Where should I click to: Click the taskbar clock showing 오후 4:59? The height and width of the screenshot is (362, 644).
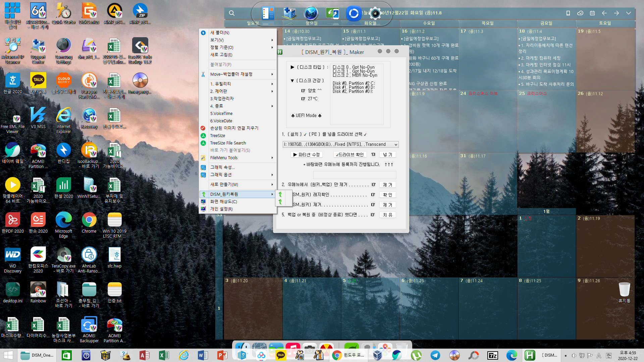click(628, 355)
